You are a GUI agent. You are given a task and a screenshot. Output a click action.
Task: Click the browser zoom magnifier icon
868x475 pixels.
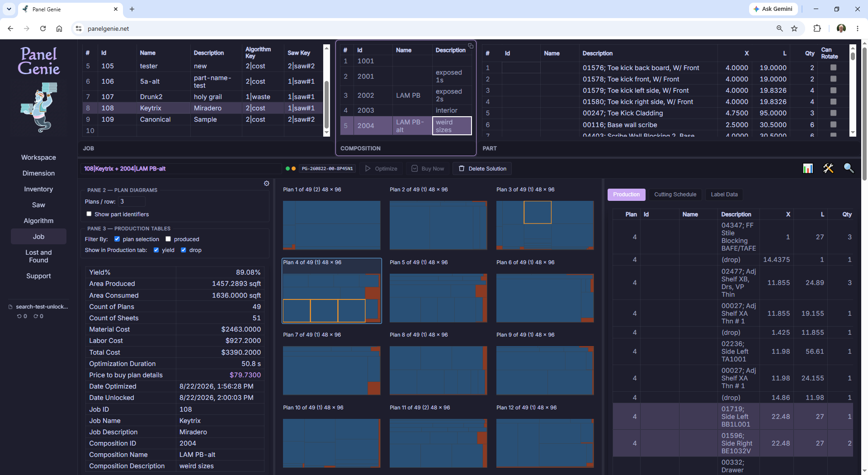[779, 28]
